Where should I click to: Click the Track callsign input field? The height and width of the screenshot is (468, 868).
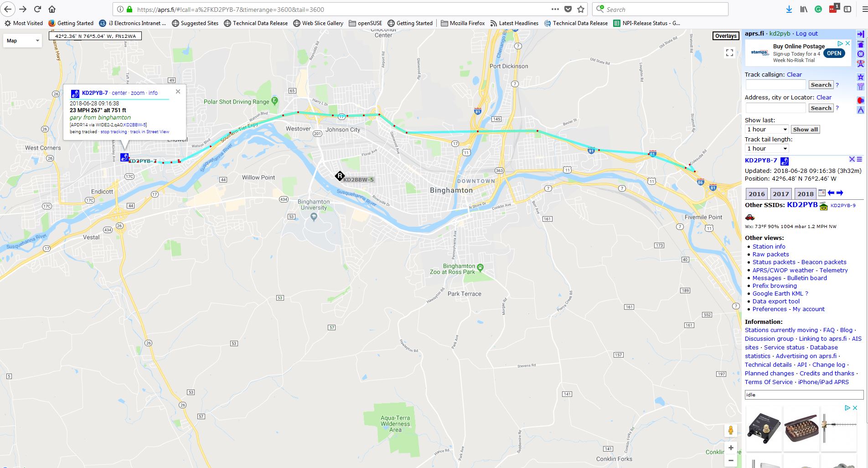click(x=776, y=85)
